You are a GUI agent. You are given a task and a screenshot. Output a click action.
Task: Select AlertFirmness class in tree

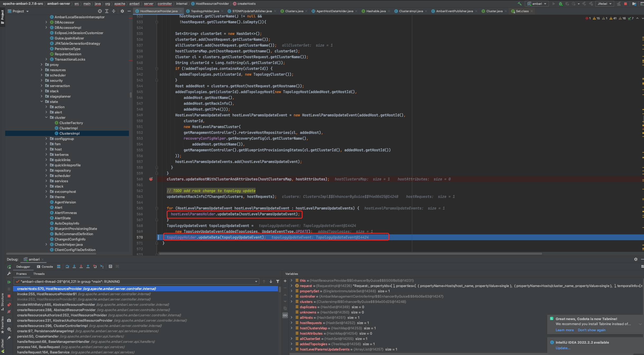pyautogui.click(x=66, y=213)
